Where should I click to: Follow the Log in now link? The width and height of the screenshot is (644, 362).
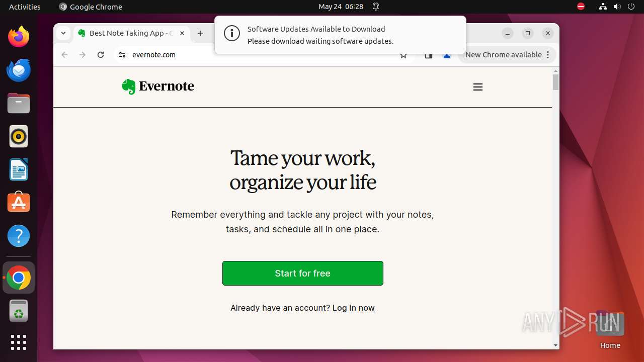(x=354, y=308)
